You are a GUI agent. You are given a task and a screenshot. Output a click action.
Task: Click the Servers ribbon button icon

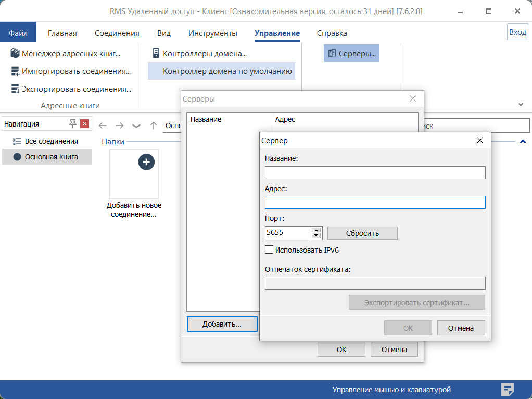coord(332,53)
